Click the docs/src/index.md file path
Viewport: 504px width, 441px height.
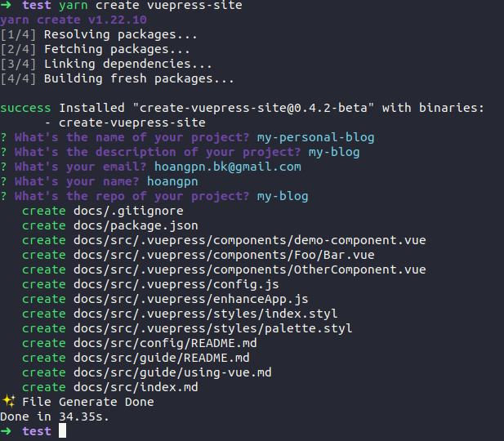tap(136, 387)
